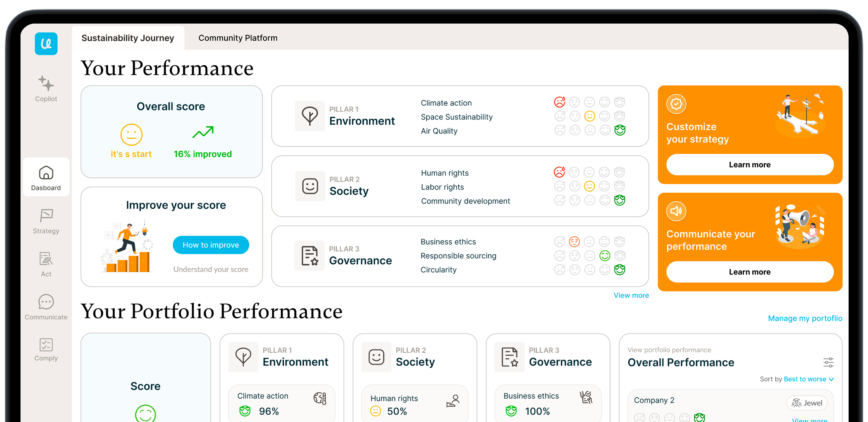Select red angry face for Climate action
Screen dimensions: 868x422
[559, 102]
